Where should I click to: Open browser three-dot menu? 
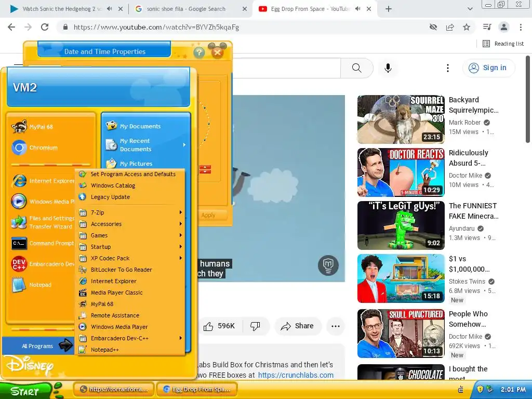coord(521,27)
